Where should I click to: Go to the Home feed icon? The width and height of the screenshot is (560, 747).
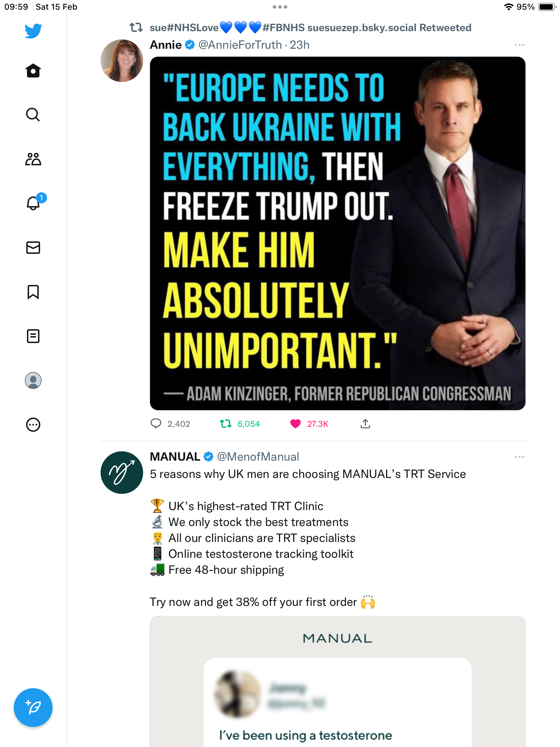33,71
